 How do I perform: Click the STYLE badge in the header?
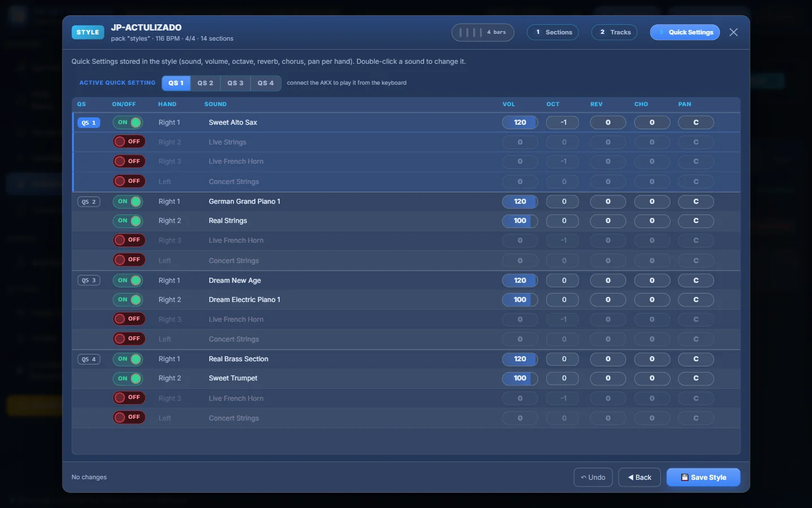coord(88,32)
